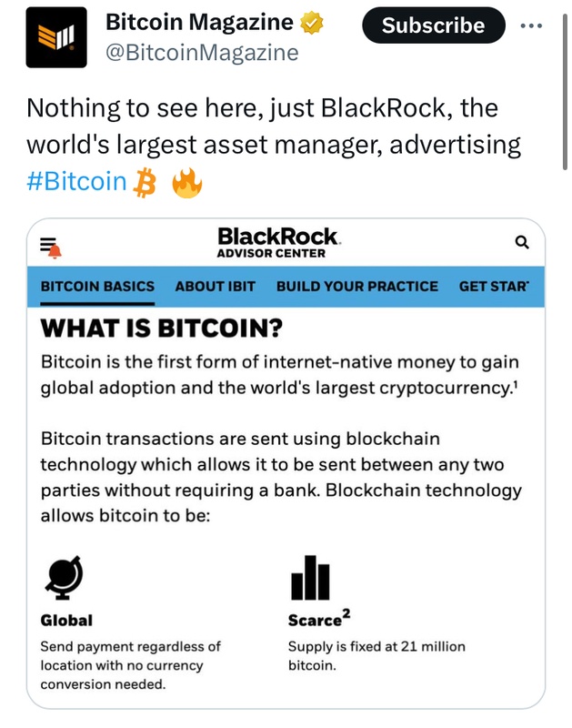Click the Subscribe button
The image size is (572, 728).
point(434,25)
